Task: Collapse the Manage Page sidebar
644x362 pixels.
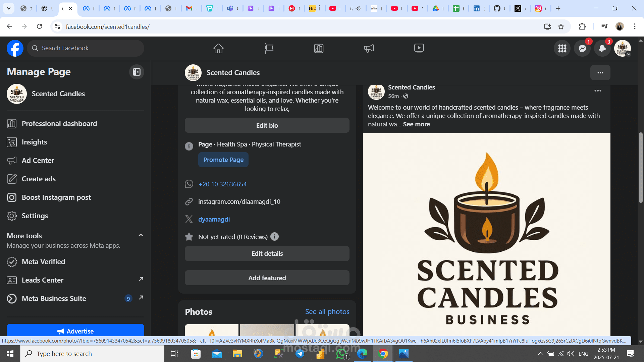Action: point(137,72)
